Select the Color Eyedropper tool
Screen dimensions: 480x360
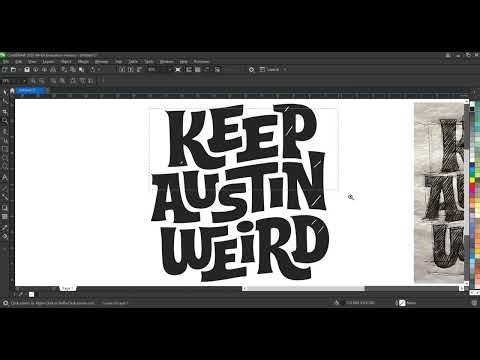[x=5, y=227]
